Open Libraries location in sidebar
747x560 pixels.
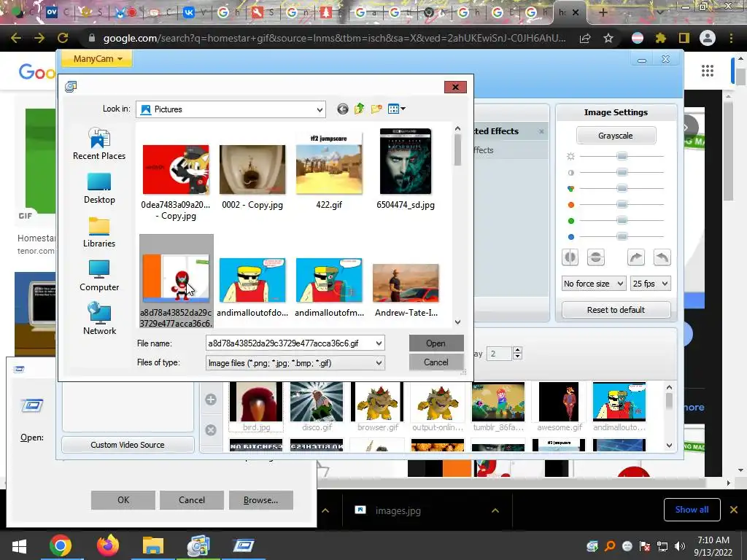pos(99,233)
